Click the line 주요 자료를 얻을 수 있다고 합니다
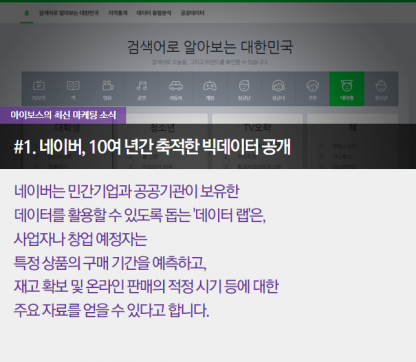Image resolution: width=416 pixels, height=362 pixels. [x=111, y=310]
